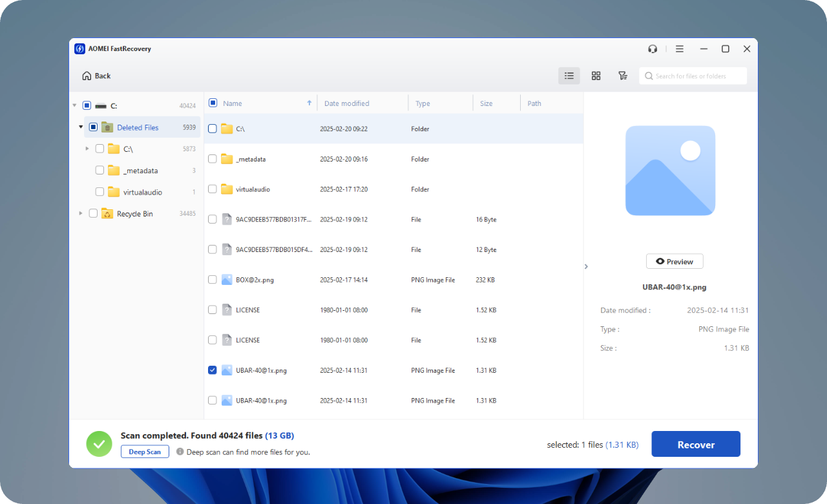Image resolution: width=827 pixels, height=504 pixels.
Task: Click the Preview button for selected image
Action: pyautogui.click(x=674, y=262)
